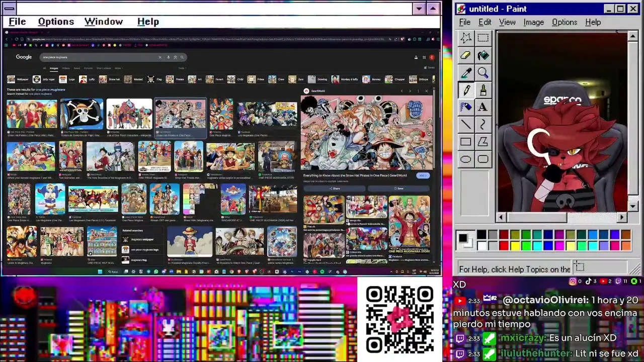Click the Jolly roger filter chip
Viewport: 644px width, 362px height.
point(44,79)
